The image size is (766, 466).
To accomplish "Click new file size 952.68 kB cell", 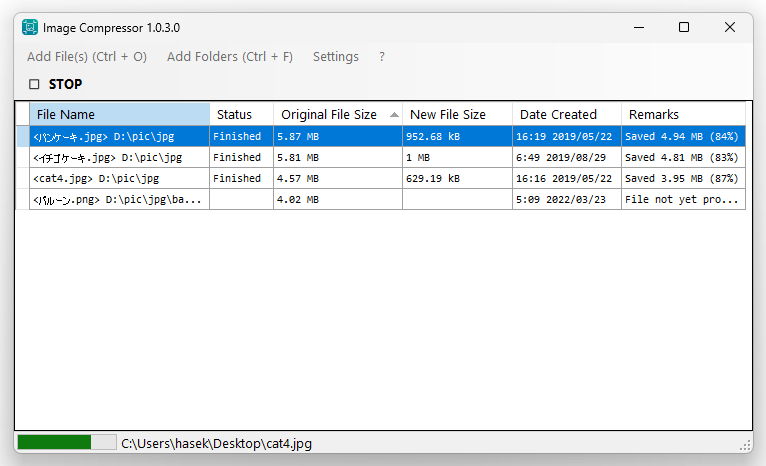I will pos(457,136).
